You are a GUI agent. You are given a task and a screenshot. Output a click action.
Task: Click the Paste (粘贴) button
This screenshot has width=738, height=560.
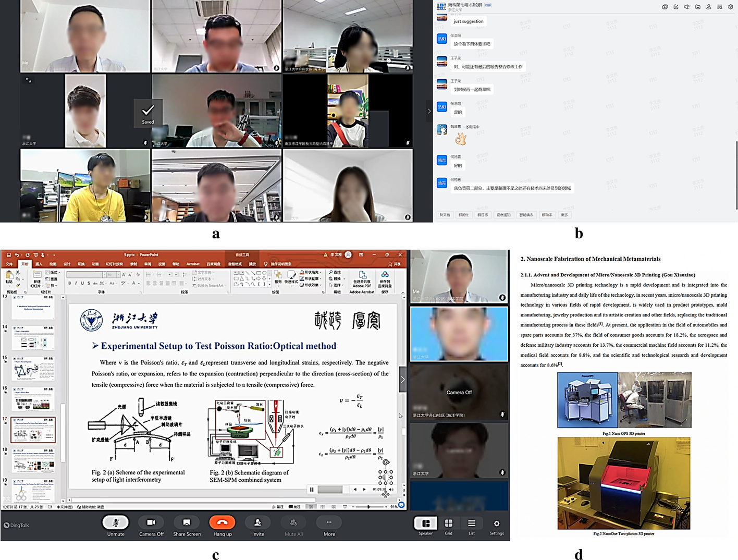click(9, 277)
